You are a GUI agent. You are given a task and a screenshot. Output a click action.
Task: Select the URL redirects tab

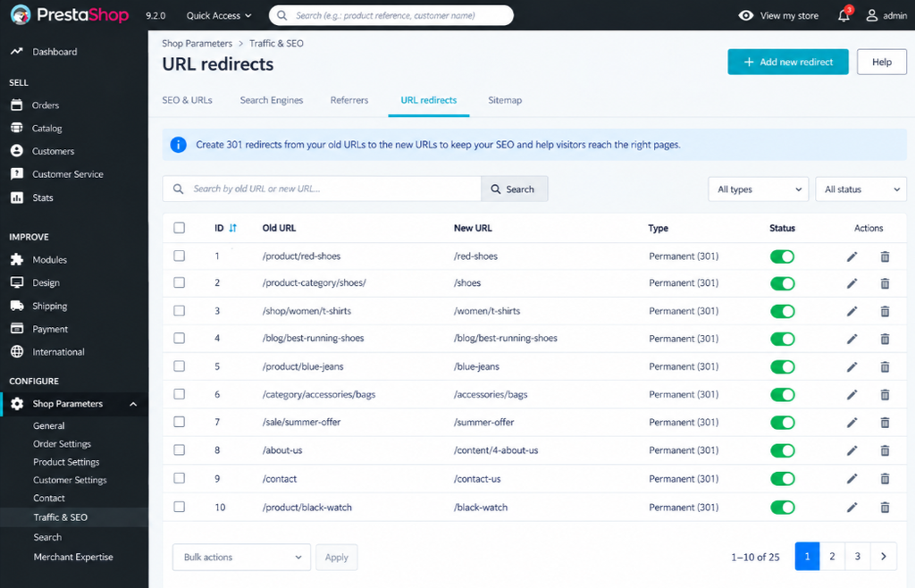tap(428, 100)
